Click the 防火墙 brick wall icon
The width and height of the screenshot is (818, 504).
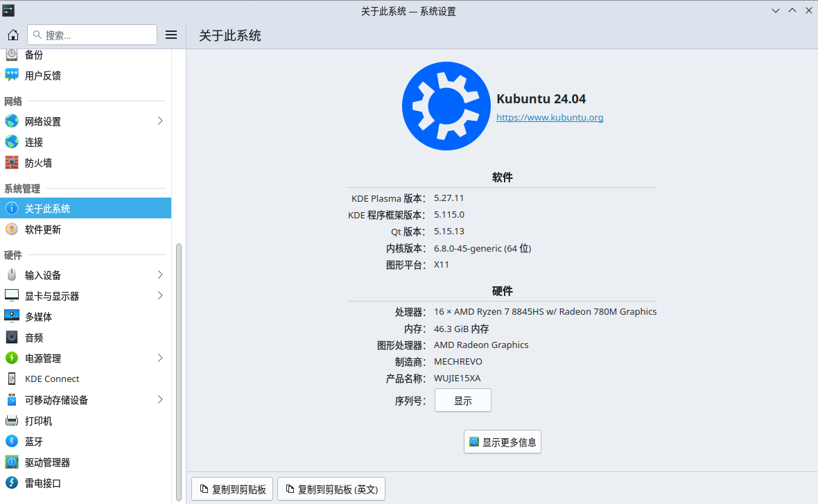(12, 163)
